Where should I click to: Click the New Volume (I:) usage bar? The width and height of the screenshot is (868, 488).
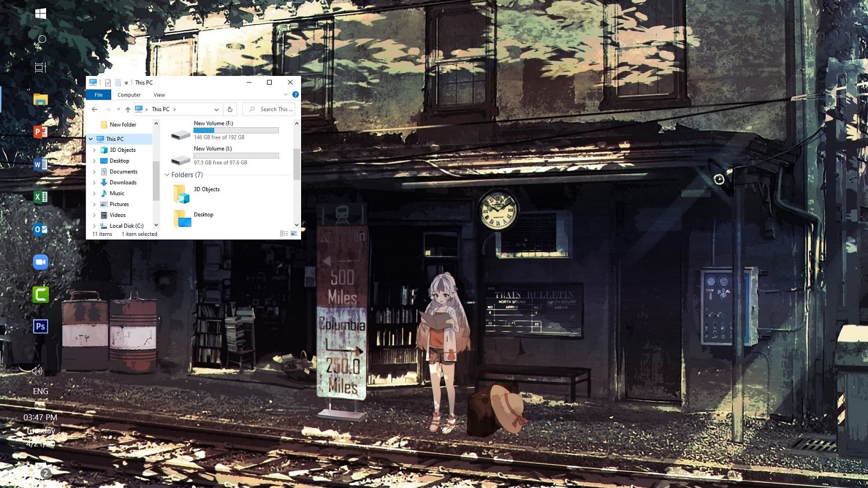point(236,156)
